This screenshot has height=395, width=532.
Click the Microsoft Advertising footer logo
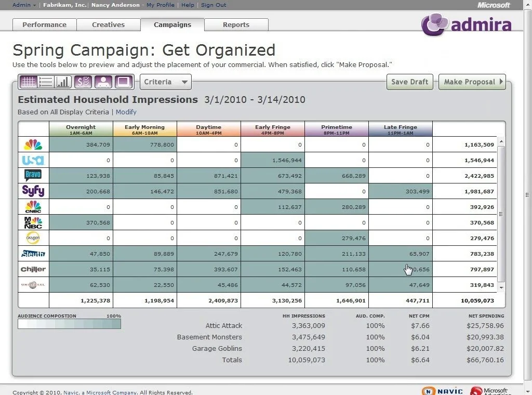tap(490, 391)
